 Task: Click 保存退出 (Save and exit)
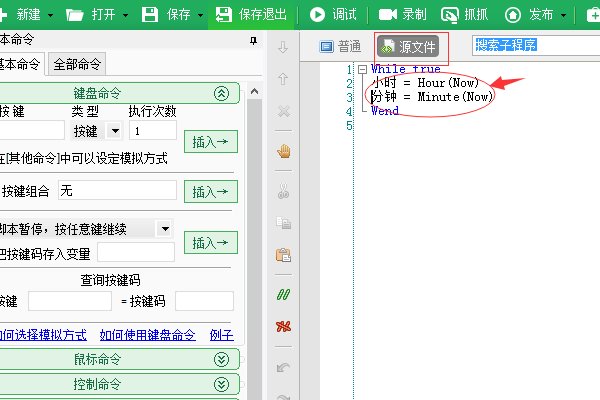[251, 15]
